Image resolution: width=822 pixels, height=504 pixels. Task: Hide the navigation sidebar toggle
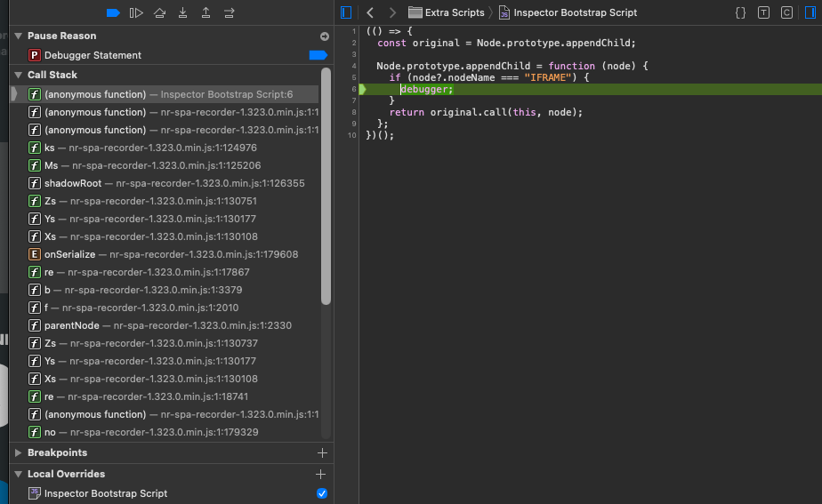[346, 12]
